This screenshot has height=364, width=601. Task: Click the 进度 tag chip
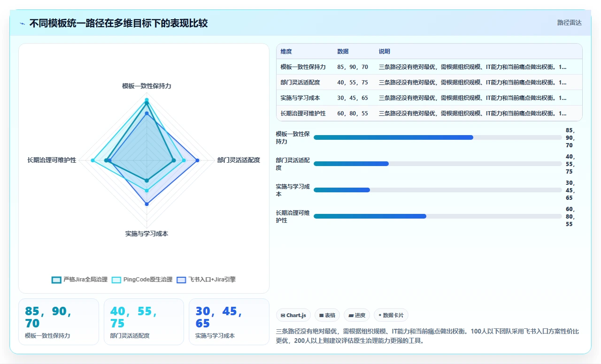[357, 315]
